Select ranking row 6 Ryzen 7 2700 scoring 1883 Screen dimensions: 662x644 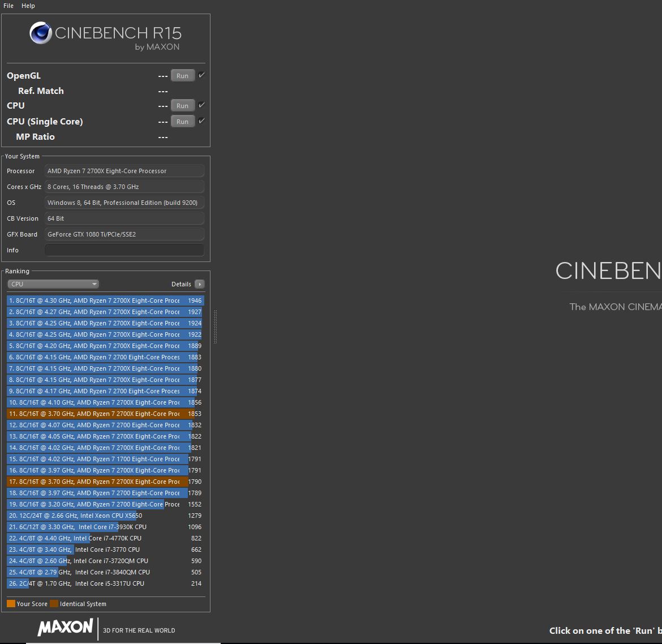(106, 357)
